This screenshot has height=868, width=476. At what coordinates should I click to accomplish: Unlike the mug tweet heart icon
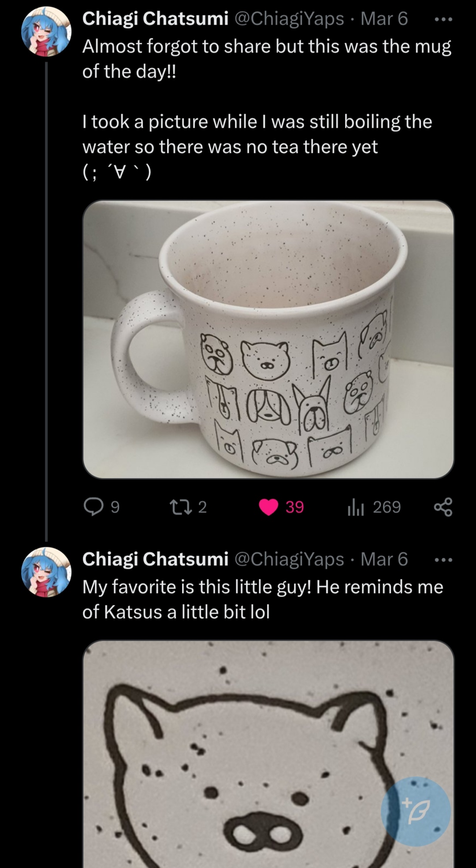coord(268,507)
